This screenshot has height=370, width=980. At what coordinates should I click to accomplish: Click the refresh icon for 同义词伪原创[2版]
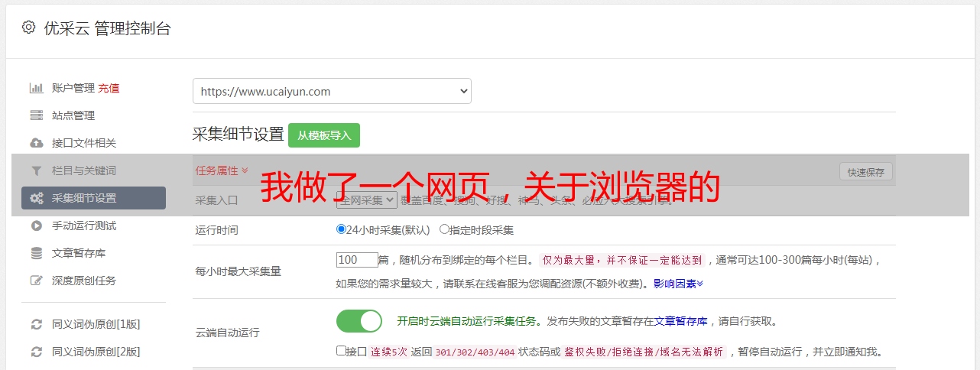[36, 352]
